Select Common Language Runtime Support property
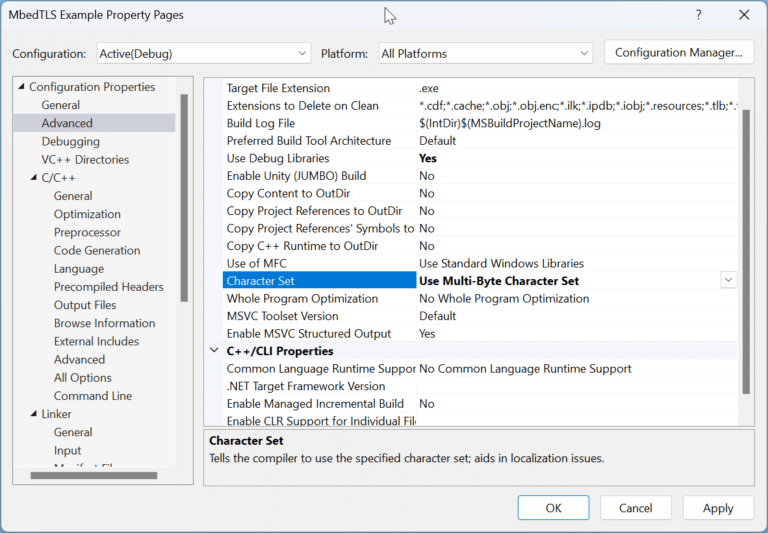The image size is (768, 533). (x=319, y=368)
